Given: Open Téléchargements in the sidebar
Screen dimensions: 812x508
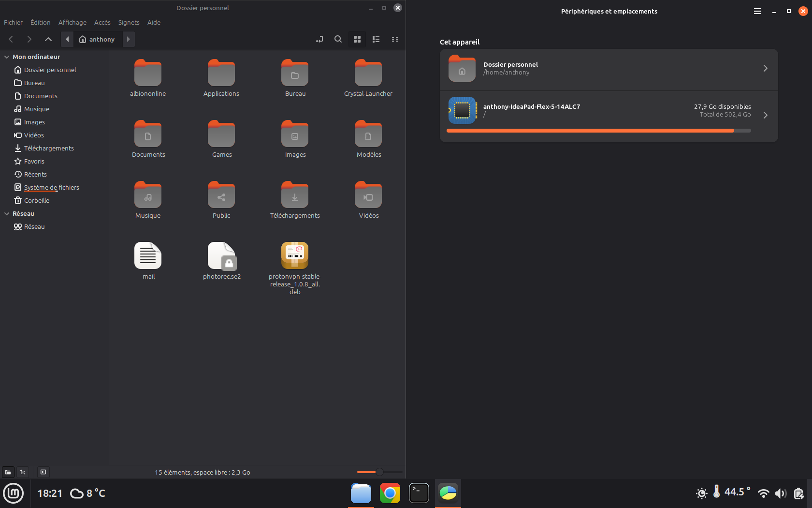Looking at the screenshot, I should [x=48, y=149].
